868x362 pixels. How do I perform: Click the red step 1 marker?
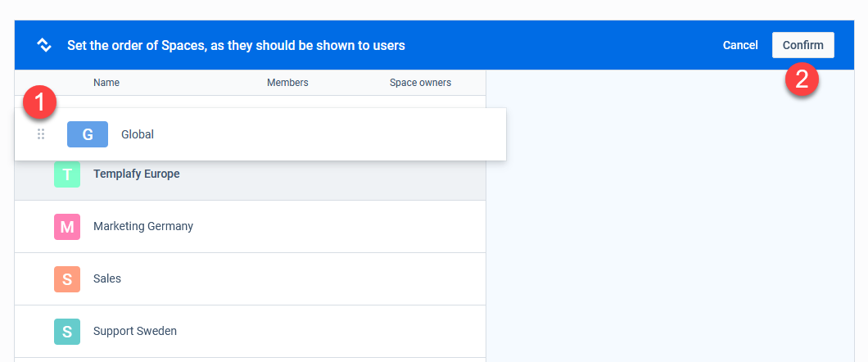pyautogui.click(x=39, y=103)
